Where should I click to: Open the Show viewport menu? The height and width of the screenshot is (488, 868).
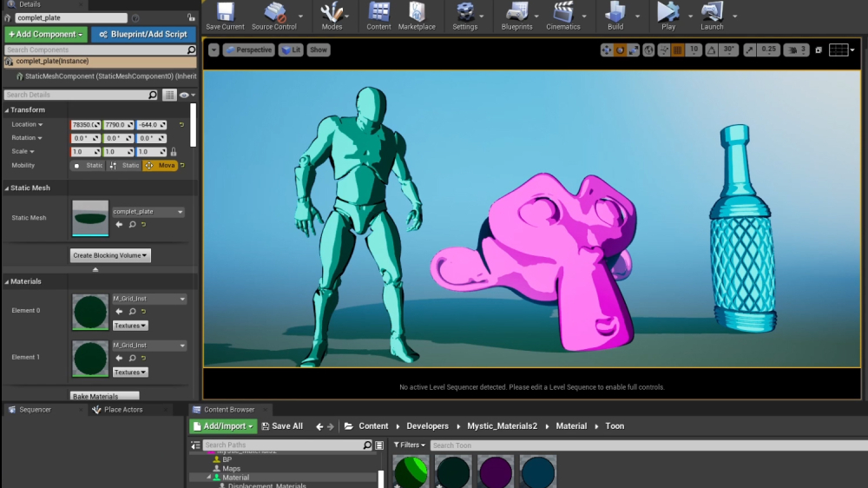[x=319, y=49]
